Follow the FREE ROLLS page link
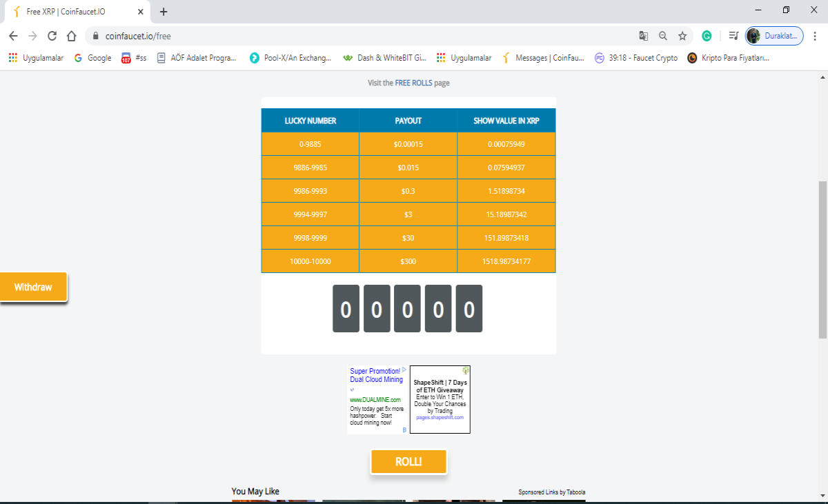Screen dimensions: 828x504 [413, 83]
